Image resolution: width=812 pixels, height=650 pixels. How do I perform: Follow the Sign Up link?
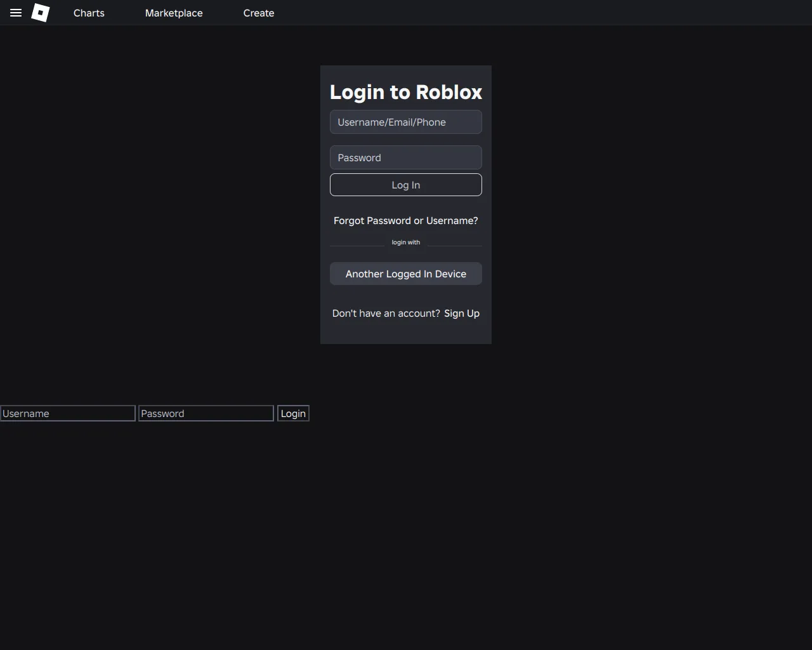coord(462,313)
